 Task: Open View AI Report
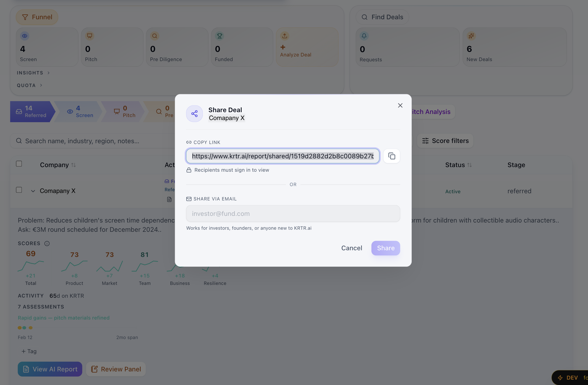50,369
